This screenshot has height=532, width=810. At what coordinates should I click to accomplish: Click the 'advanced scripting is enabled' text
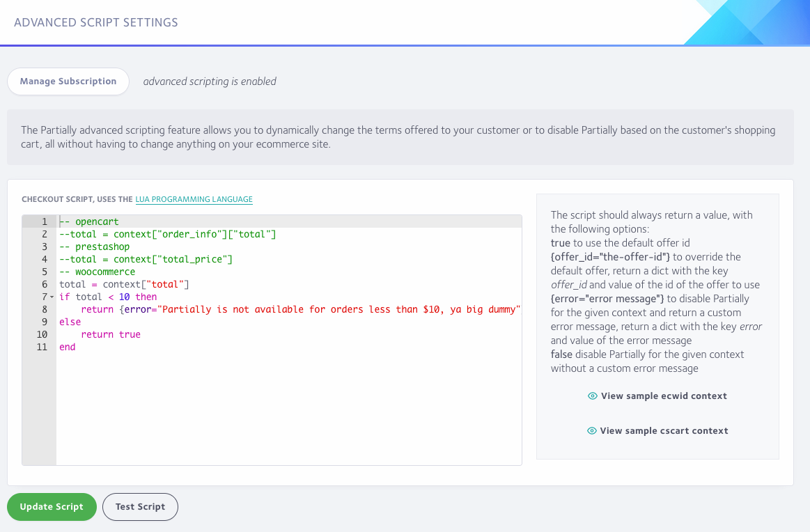click(210, 81)
